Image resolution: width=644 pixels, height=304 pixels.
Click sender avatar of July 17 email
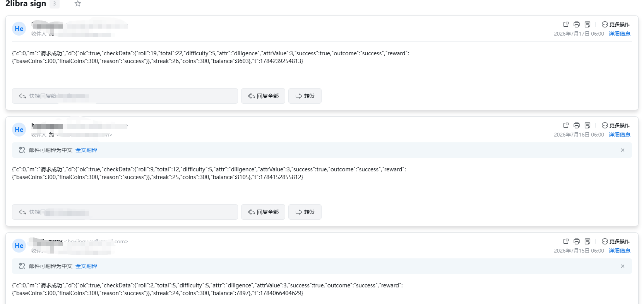[x=19, y=29]
